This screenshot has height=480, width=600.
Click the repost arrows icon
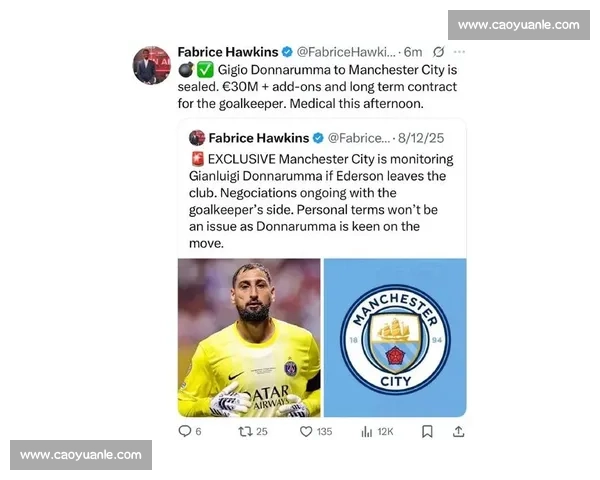pyautogui.click(x=245, y=431)
